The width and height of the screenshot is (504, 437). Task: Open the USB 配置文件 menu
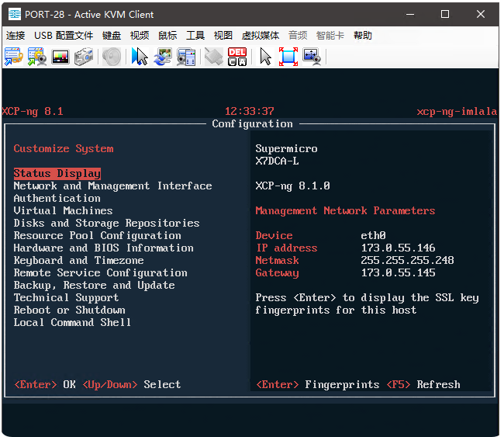(x=64, y=36)
